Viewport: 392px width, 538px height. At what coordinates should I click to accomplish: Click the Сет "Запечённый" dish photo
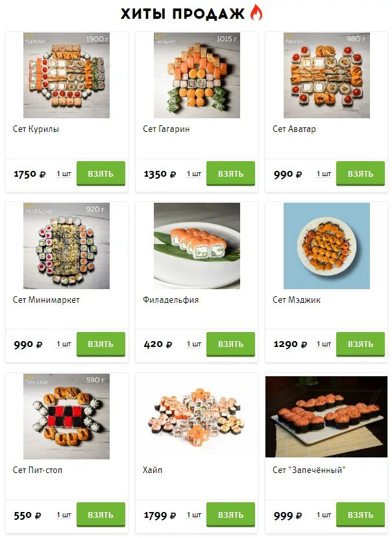326,417
